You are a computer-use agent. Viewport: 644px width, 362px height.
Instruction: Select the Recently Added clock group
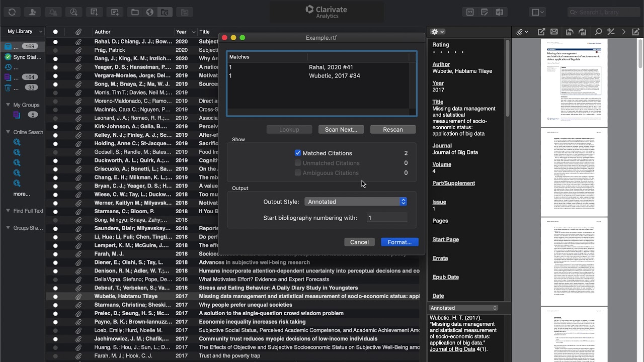coord(23,67)
